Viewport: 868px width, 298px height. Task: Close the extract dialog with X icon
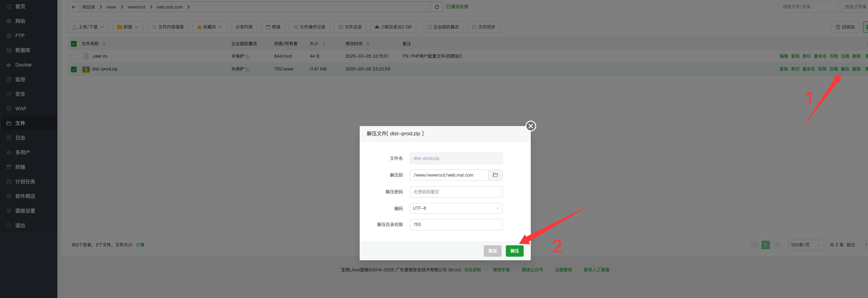(530, 126)
